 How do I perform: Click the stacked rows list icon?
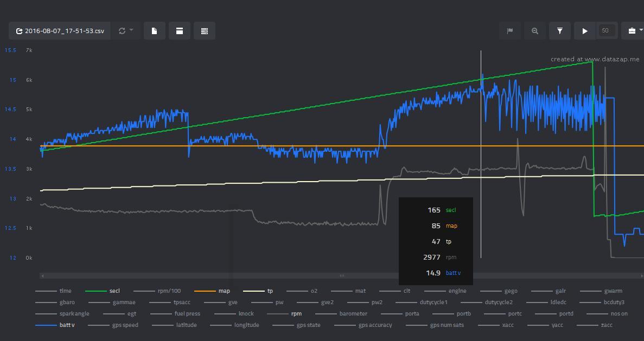pyautogui.click(x=205, y=31)
